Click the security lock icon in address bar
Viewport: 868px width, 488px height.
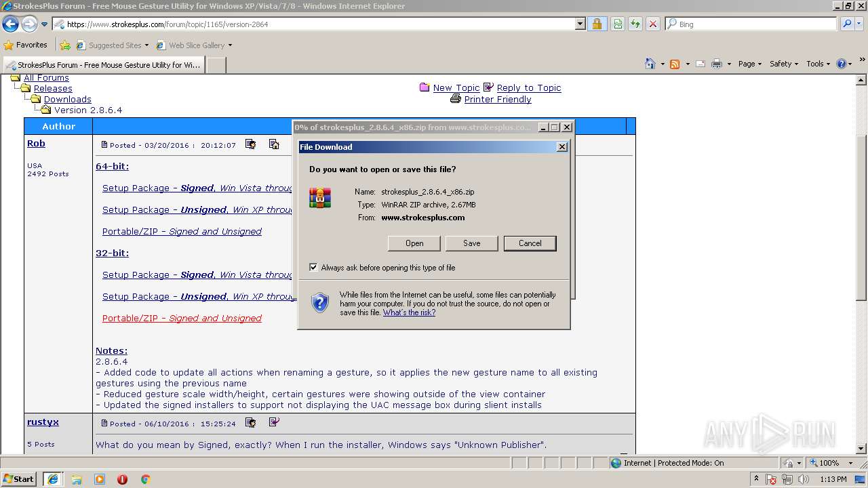[x=597, y=24]
